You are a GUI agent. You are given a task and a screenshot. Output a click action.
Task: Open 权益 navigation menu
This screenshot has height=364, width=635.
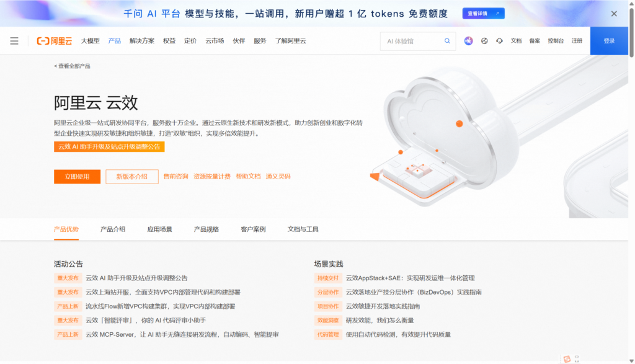coord(169,41)
